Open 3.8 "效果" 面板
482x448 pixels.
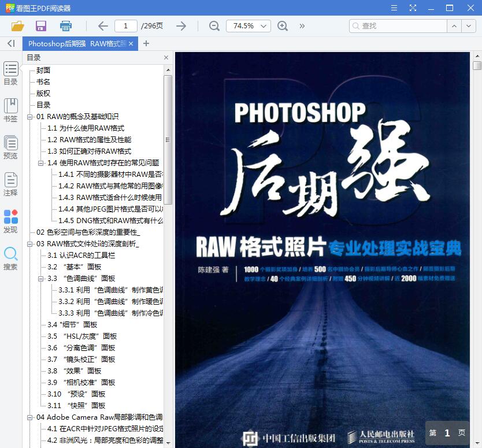(75, 371)
